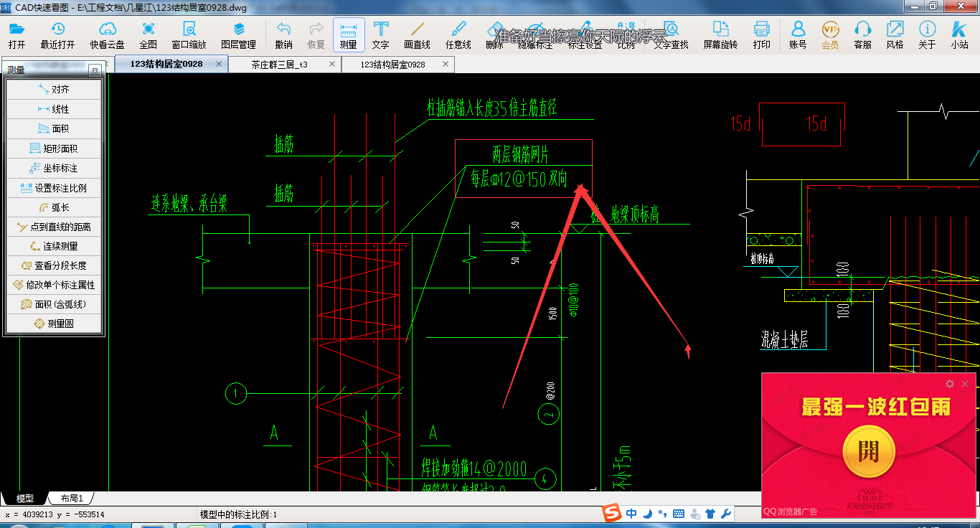The width and height of the screenshot is (980, 528).
Task: Select the 文字 text tool
Action: point(381,34)
